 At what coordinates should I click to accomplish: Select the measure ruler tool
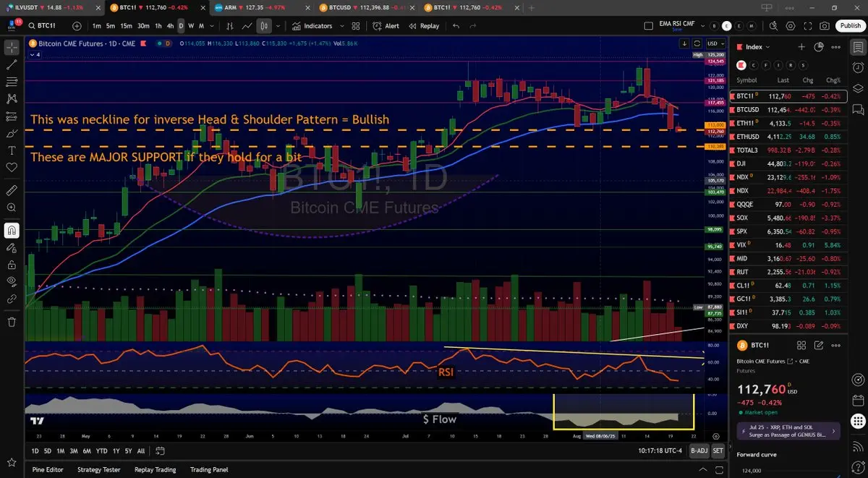coord(12,190)
